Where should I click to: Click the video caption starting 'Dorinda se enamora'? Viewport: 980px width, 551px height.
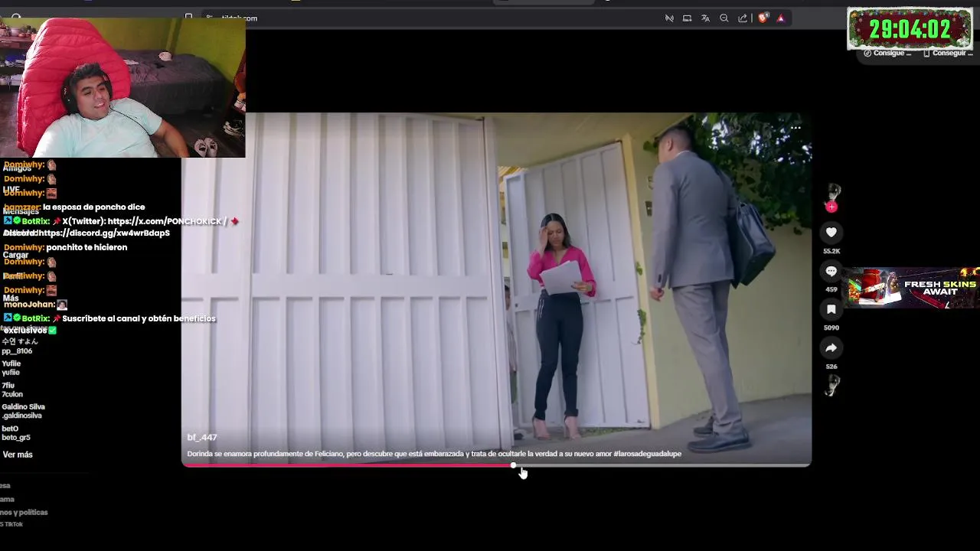(434, 454)
